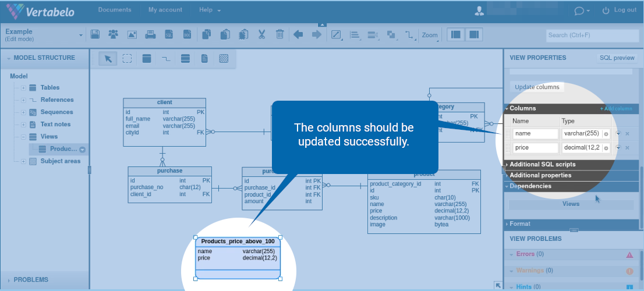
Task: Click the SQL preview button
Action: [617, 58]
